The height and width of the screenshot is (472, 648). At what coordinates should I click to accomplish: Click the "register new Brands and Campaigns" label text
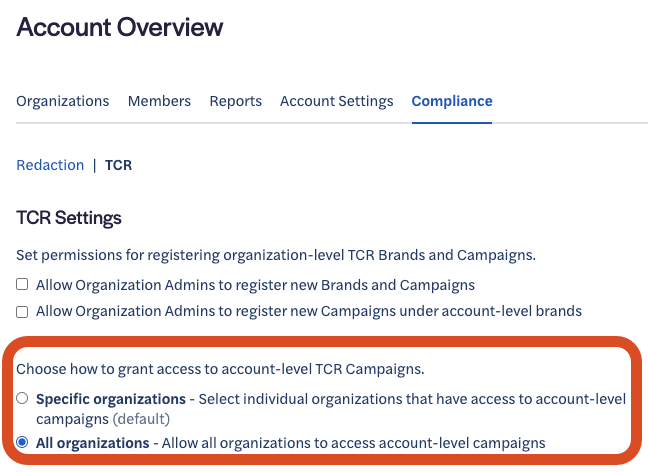coord(255,285)
